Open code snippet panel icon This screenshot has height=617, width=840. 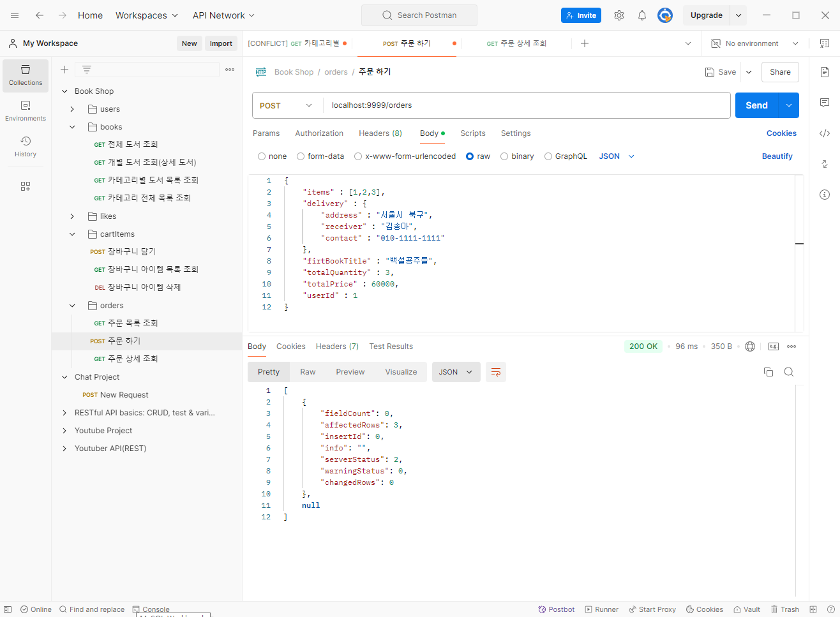click(825, 133)
